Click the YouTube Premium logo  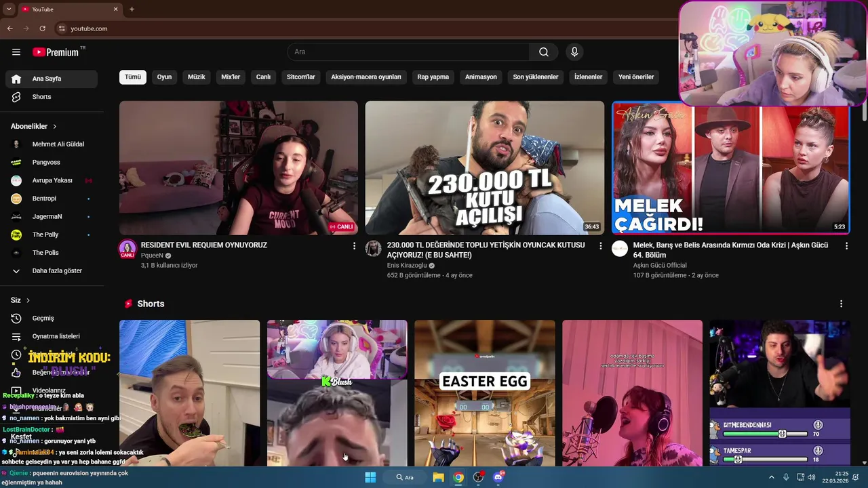(x=56, y=52)
